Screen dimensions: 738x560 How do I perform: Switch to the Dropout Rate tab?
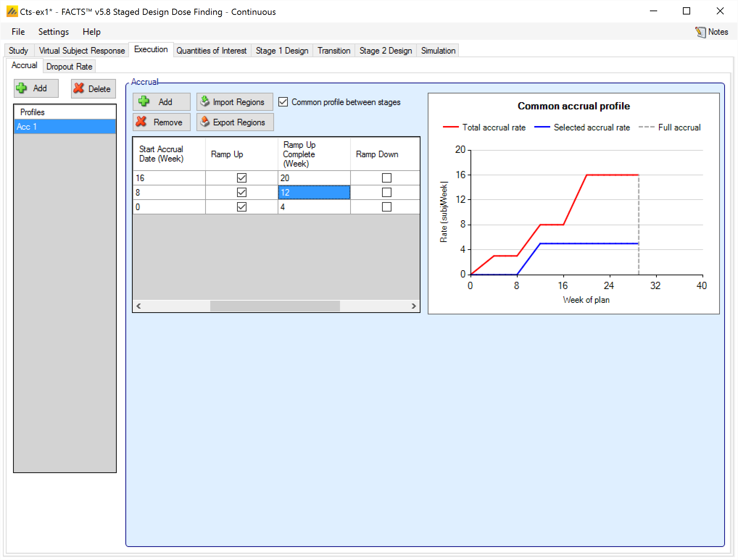coord(69,67)
